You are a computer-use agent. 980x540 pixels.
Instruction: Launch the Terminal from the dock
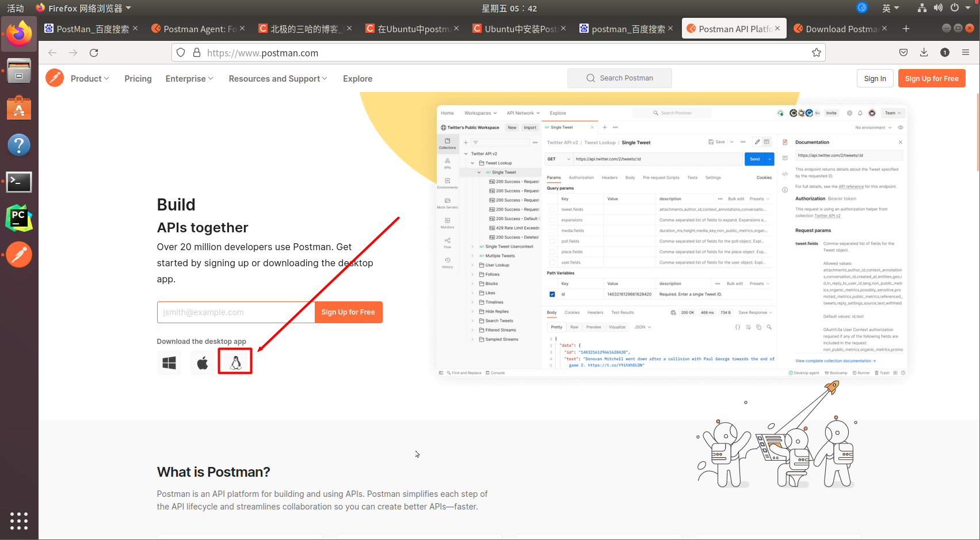(x=19, y=182)
